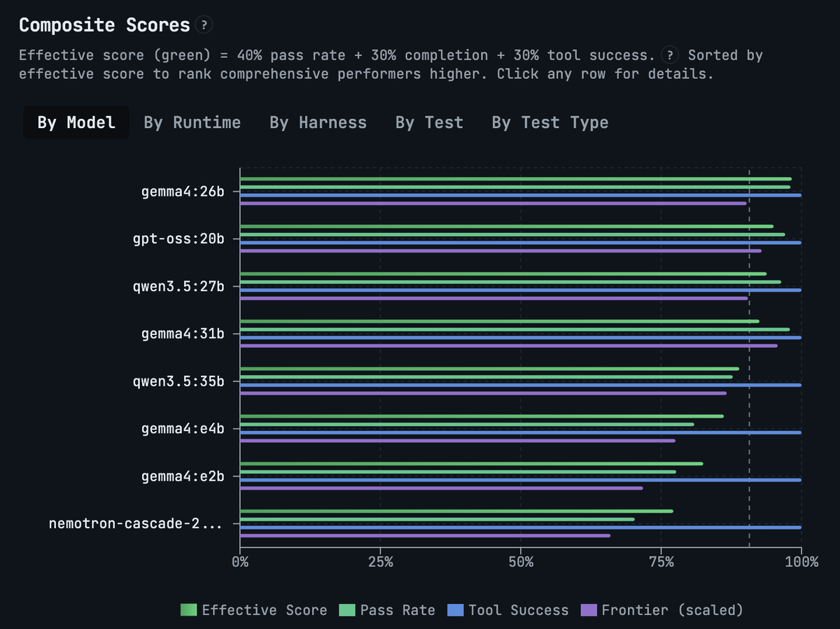Open details for gemma4:26b row label
The width and height of the screenshot is (840, 629).
click(183, 191)
